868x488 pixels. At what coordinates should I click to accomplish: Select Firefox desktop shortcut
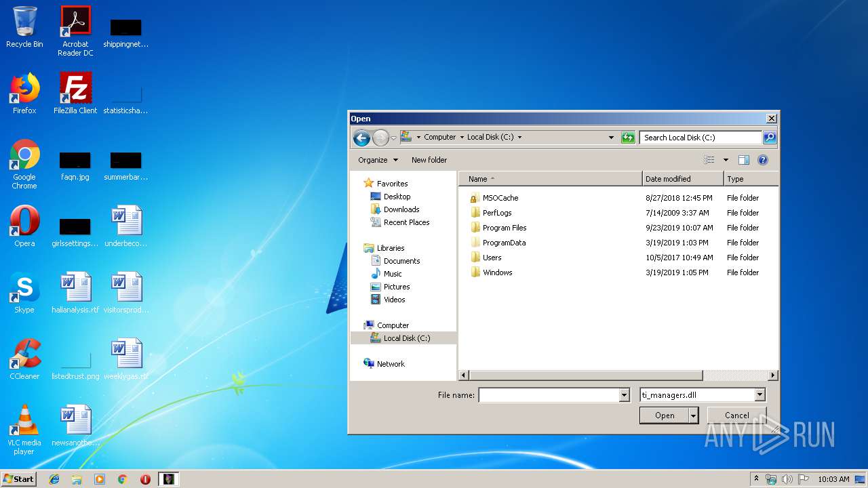(x=24, y=93)
